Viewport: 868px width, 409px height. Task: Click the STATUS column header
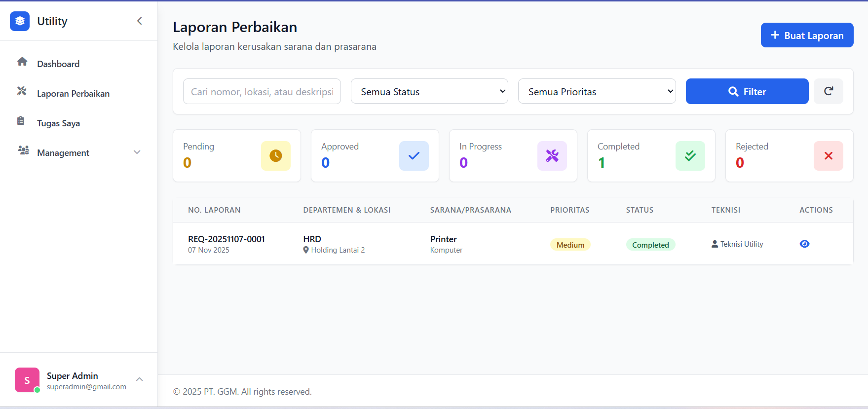(640, 210)
